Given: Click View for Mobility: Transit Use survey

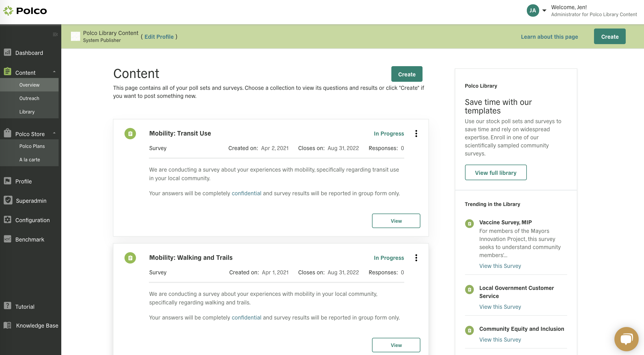Looking at the screenshot, I should coord(396,221).
